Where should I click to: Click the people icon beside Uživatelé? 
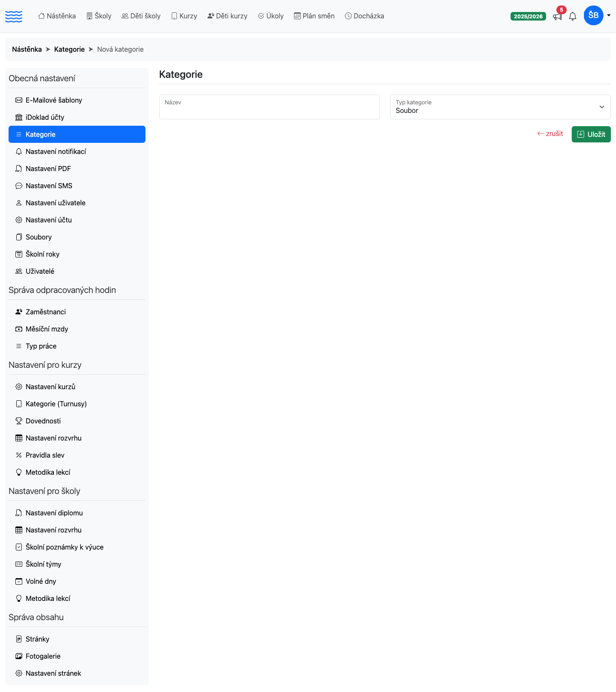(x=19, y=271)
